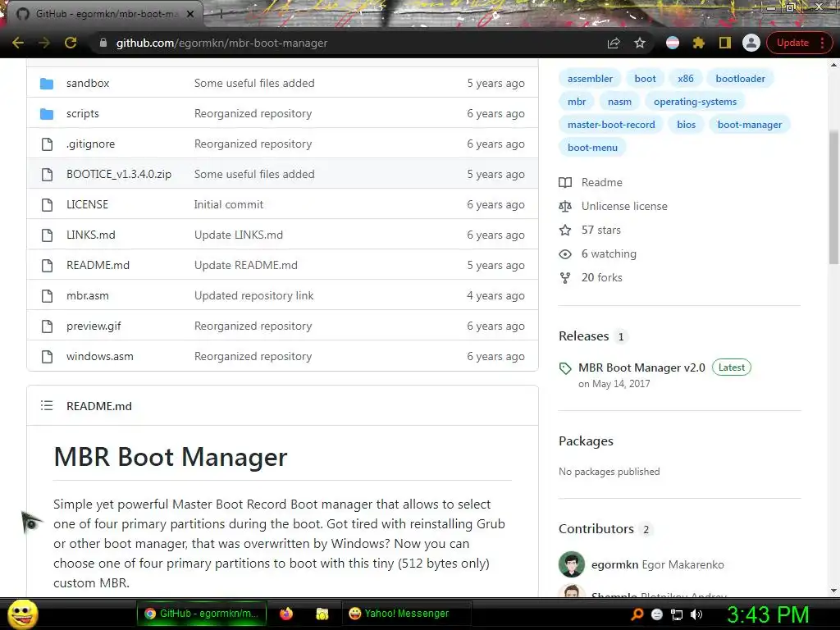Open egormkn Egor Makarenko profile link
Viewport: 840px width, 630px height.
pyautogui.click(x=657, y=564)
